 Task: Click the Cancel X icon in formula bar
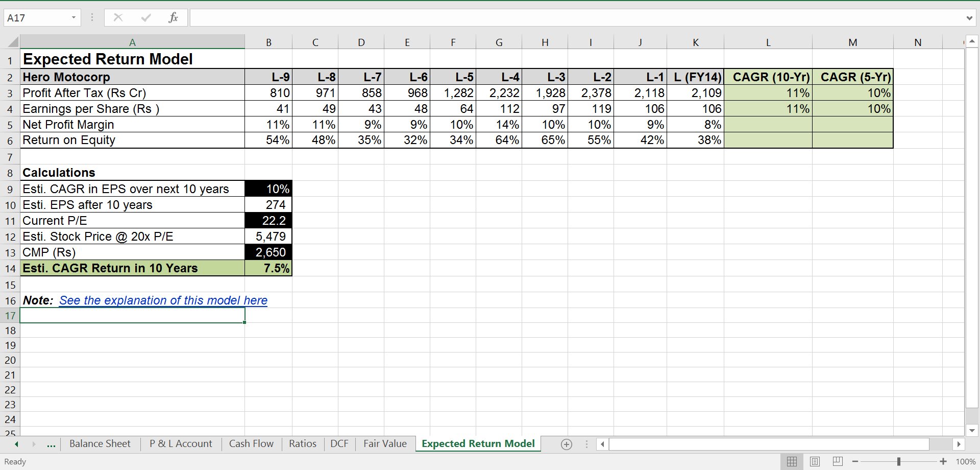118,18
